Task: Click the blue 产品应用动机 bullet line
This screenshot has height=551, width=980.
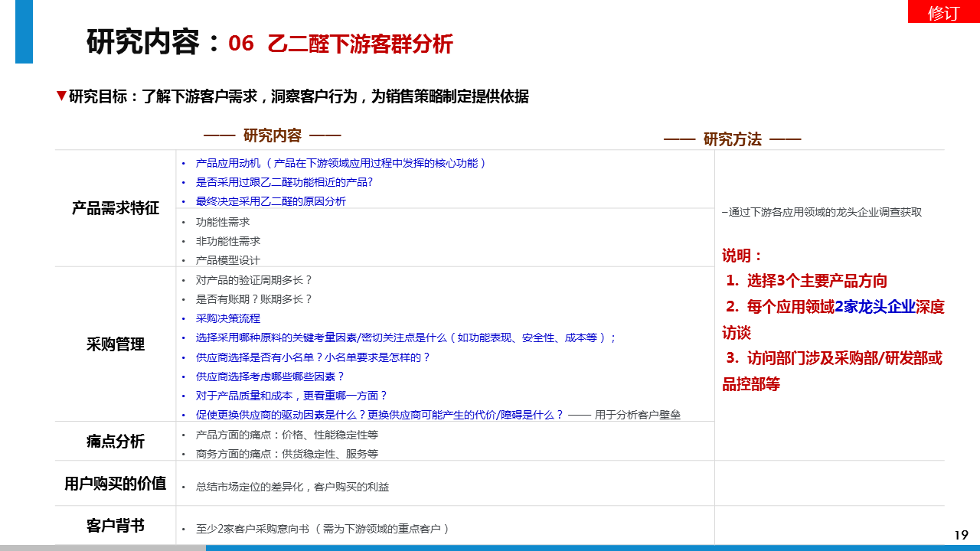Action: coord(341,163)
